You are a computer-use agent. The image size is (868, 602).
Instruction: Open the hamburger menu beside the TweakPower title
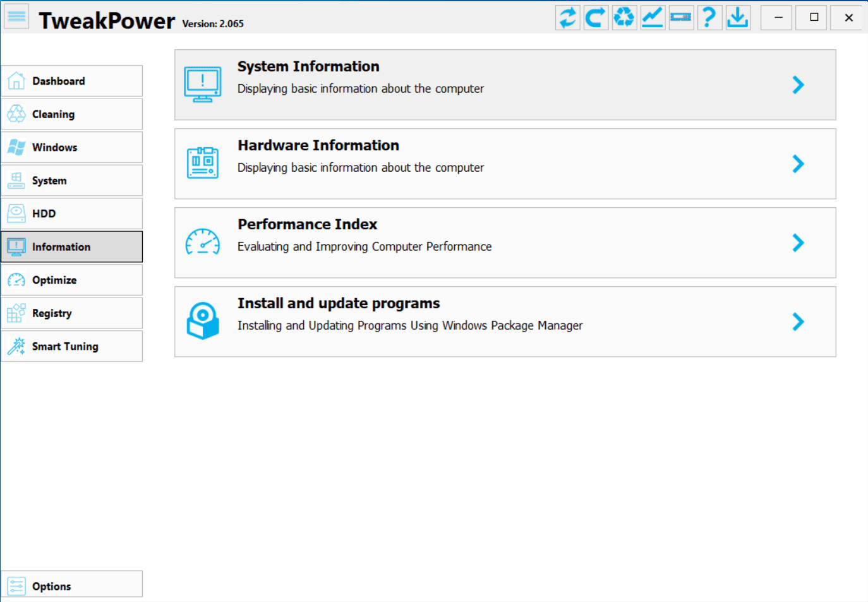point(16,16)
